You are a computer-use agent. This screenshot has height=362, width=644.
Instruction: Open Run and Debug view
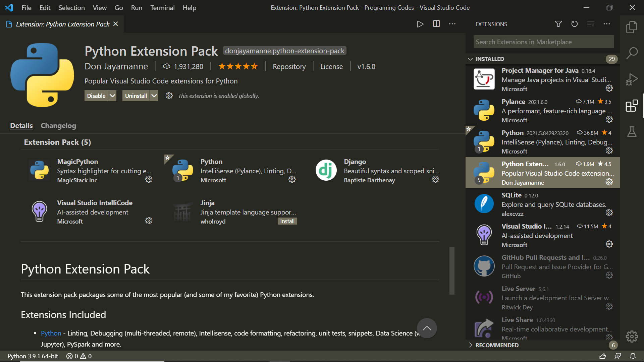[x=632, y=79]
